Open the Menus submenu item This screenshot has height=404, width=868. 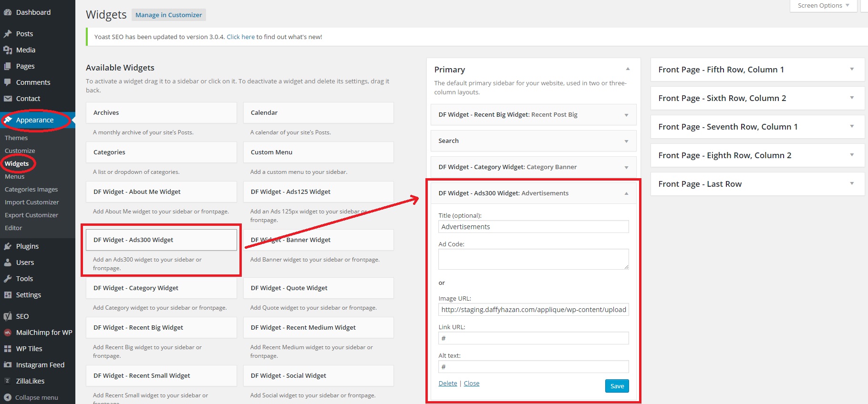(15, 176)
